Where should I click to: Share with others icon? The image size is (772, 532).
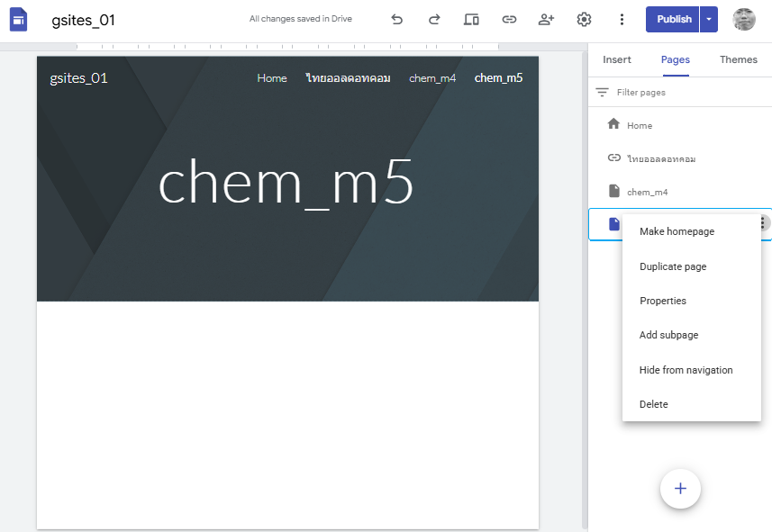(546, 20)
